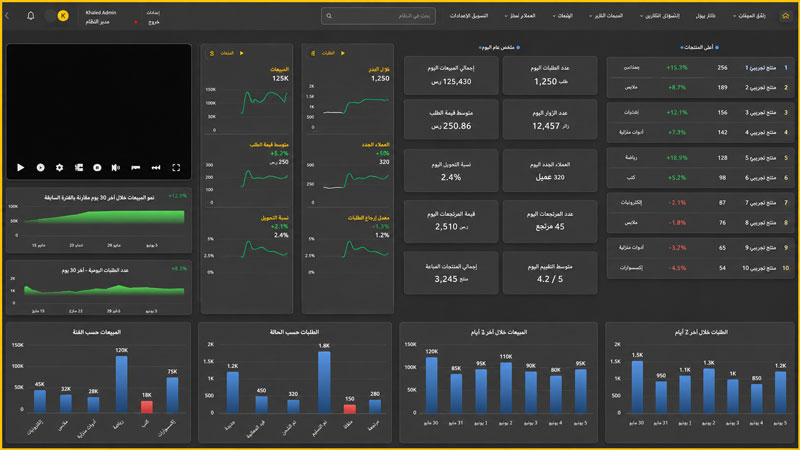800x450 pixels.
Task: Click the 45 returns count card
Action: pyautogui.click(x=550, y=221)
